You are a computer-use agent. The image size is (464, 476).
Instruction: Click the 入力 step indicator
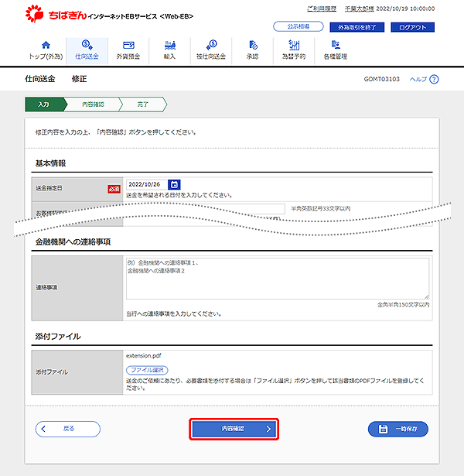tap(45, 104)
